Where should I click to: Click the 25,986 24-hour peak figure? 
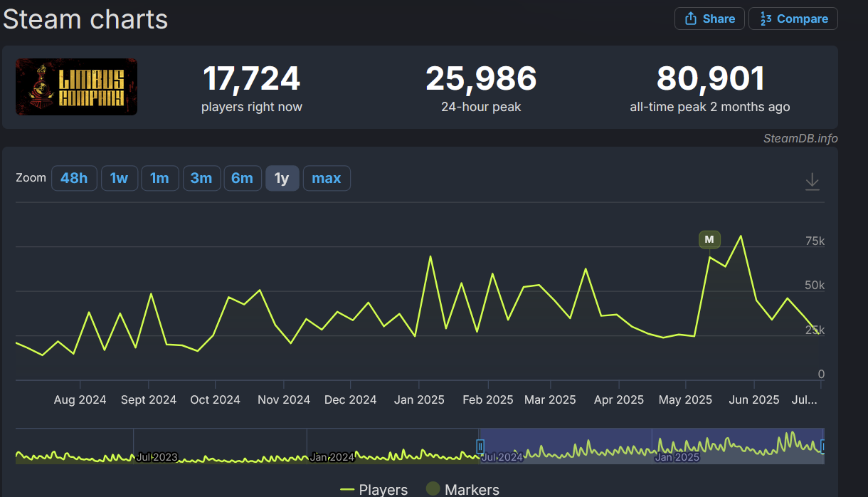click(x=481, y=78)
